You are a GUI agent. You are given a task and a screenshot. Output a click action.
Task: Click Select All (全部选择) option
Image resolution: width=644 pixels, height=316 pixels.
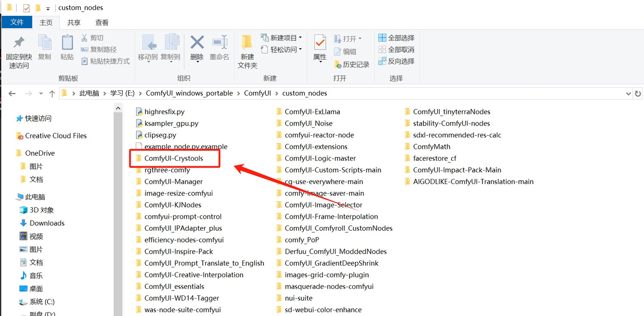click(x=396, y=38)
